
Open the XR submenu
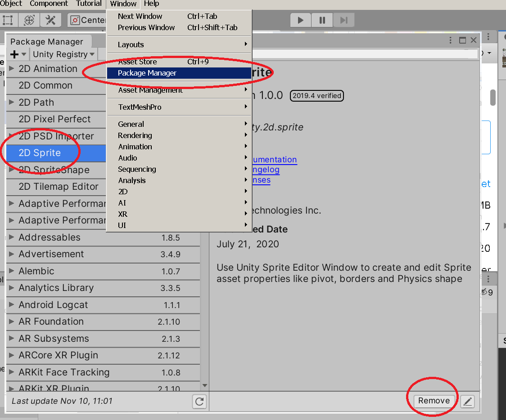179,214
